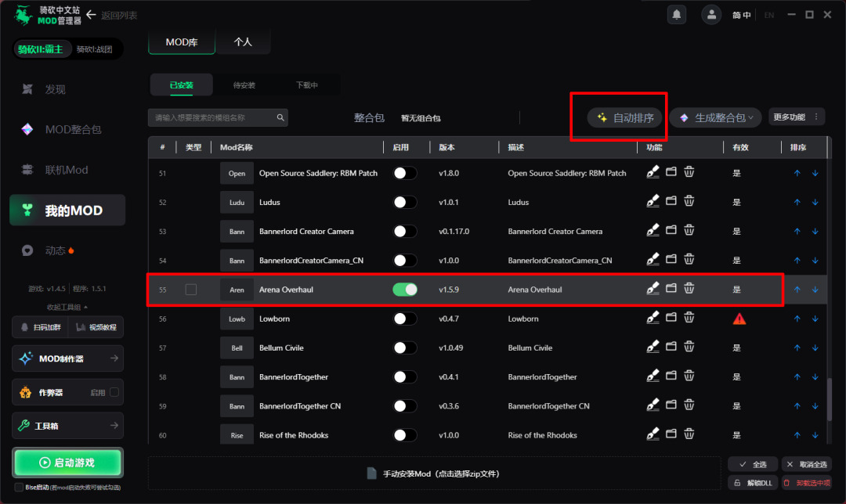Open folder for Arena Overhaul mod
The height and width of the screenshot is (504, 846).
[x=671, y=288]
